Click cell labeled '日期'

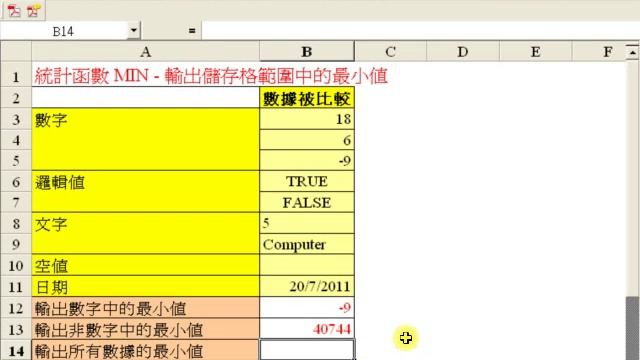[145, 287]
